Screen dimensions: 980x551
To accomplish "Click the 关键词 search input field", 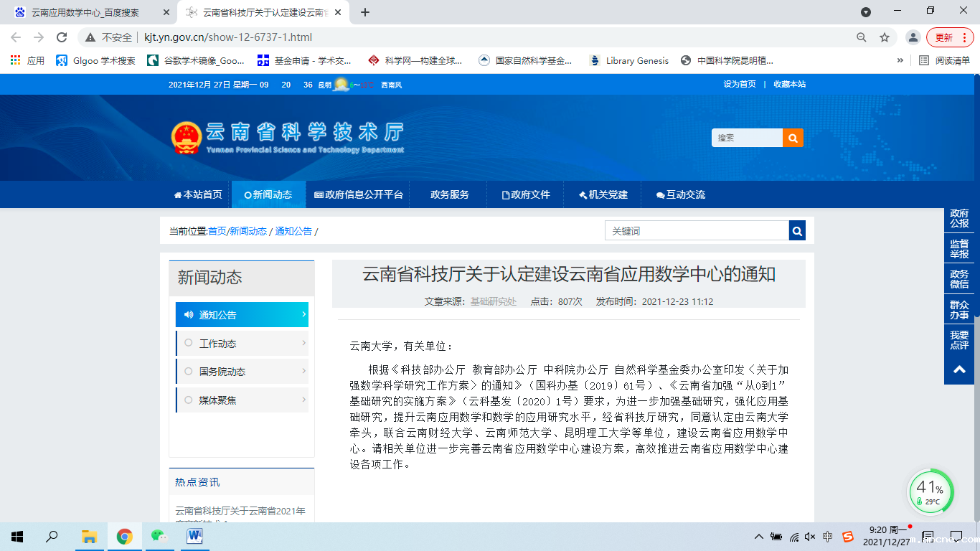I will [x=696, y=230].
